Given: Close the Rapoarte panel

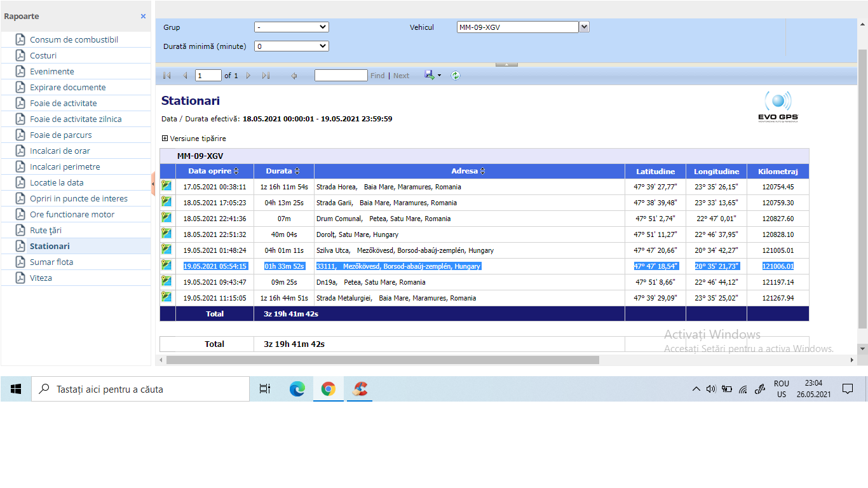Looking at the screenshot, I should pos(143,17).
